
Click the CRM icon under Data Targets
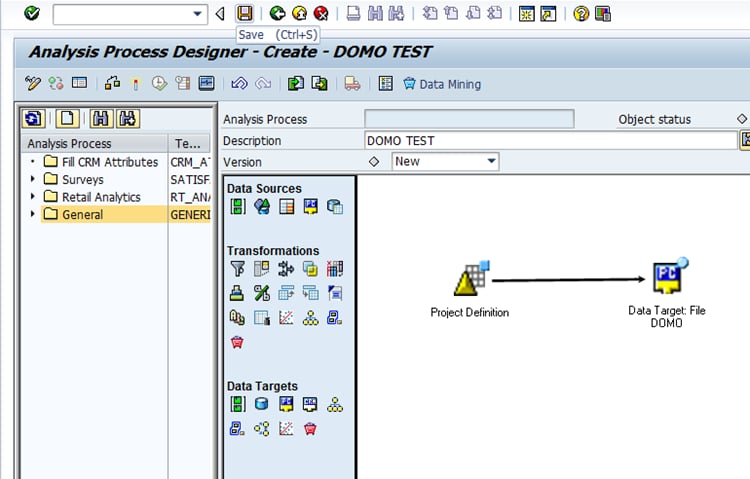tap(310, 404)
